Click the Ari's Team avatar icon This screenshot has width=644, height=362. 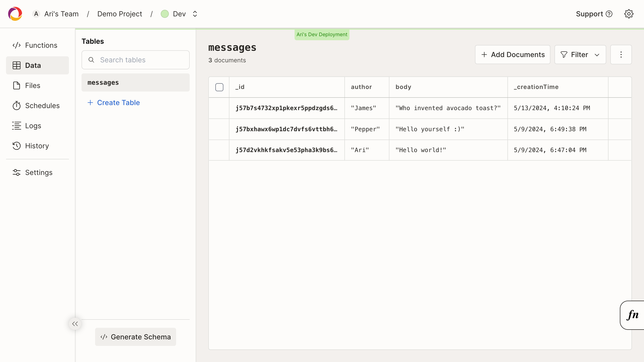click(x=36, y=14)
